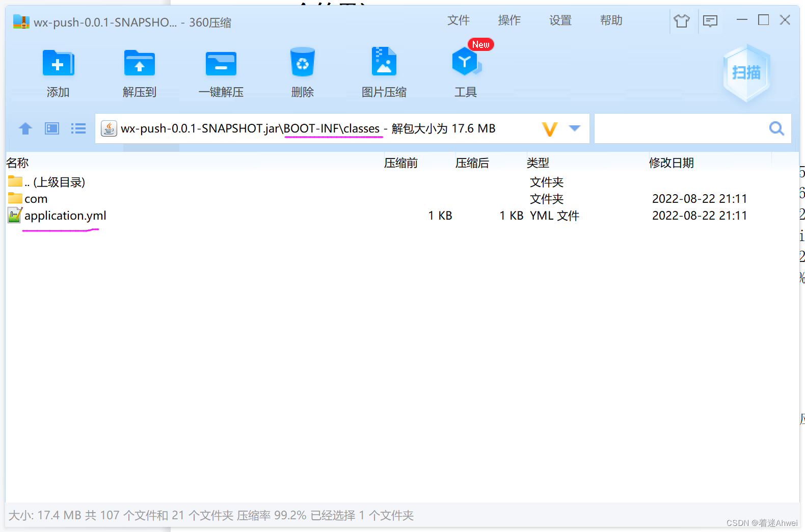
Task: Click the jar file icon in the path bar
Action: pos(109,128)
